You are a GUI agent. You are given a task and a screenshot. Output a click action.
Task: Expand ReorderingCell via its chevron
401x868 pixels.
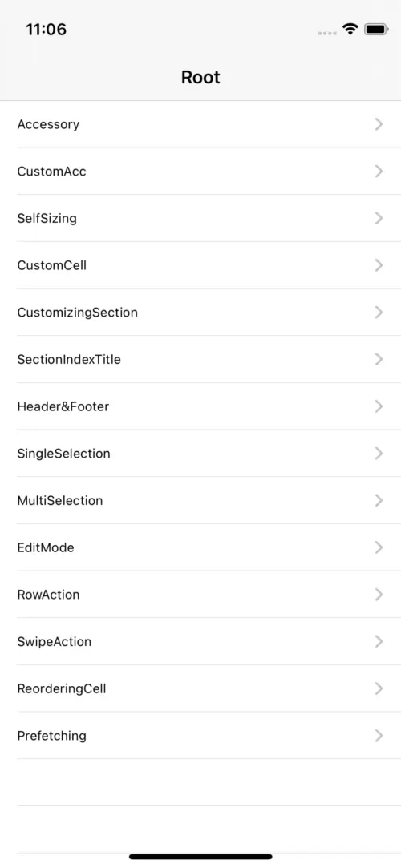[x=379, y=688]
